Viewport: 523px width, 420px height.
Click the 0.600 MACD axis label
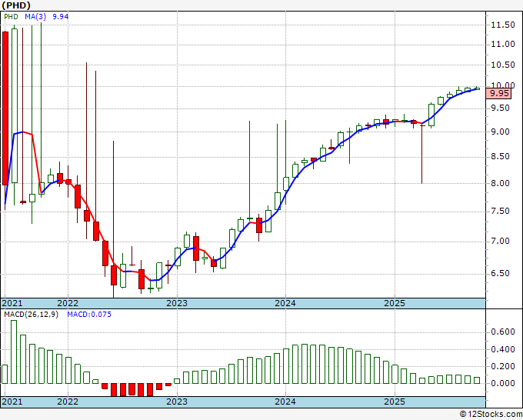pyautogui.click(x=503, y=332)
